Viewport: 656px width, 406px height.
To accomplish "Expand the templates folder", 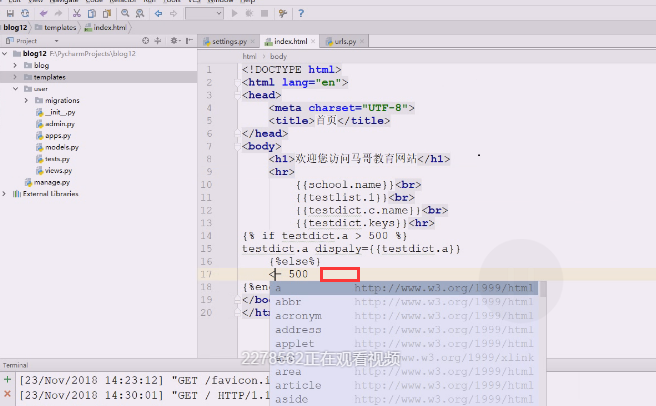I will point(15,77).
